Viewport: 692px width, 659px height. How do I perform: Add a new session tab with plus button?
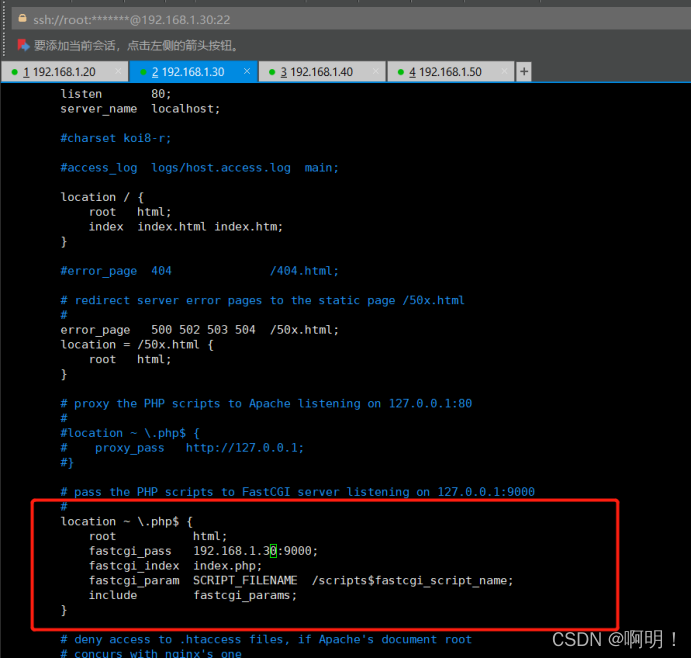[524, 72]
